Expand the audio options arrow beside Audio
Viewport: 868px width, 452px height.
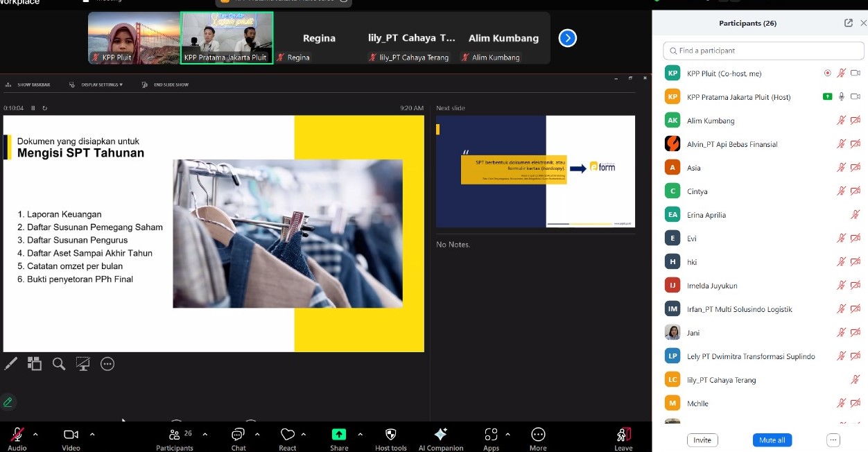[35, 434]
